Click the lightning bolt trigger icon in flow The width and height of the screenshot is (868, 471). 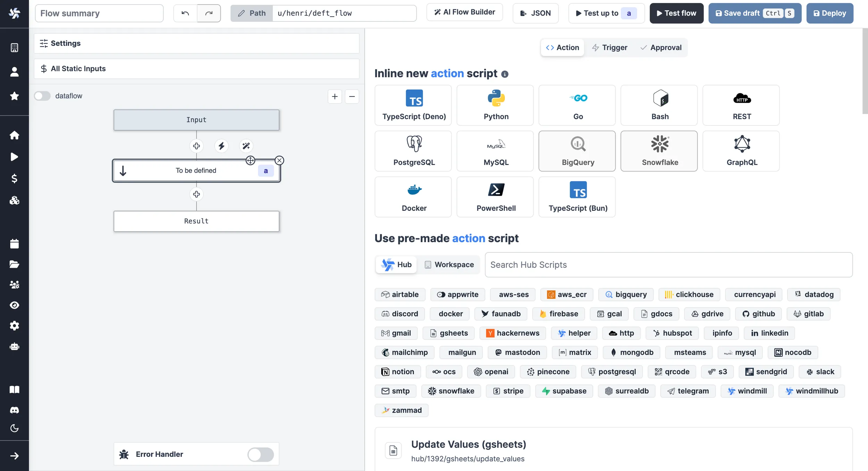click(x=222, y=146)
